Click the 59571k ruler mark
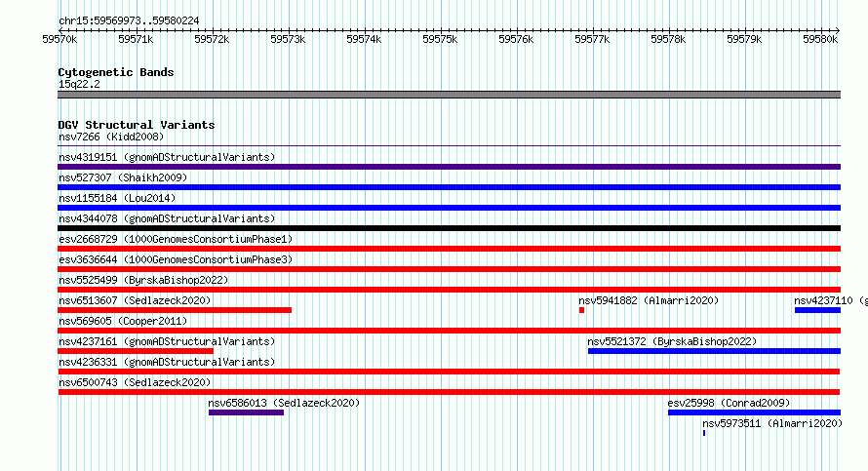Viewport: 868px width, 471px height. (136, 39)
